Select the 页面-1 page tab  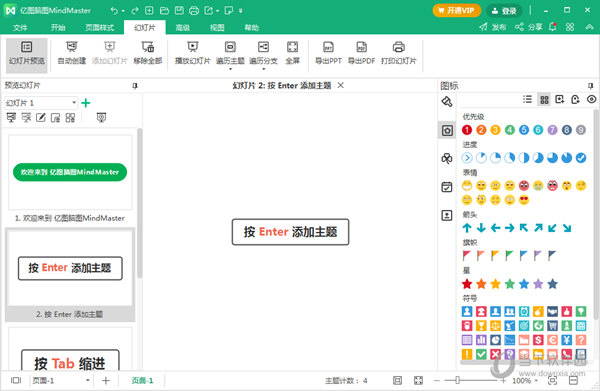(142, 380)
